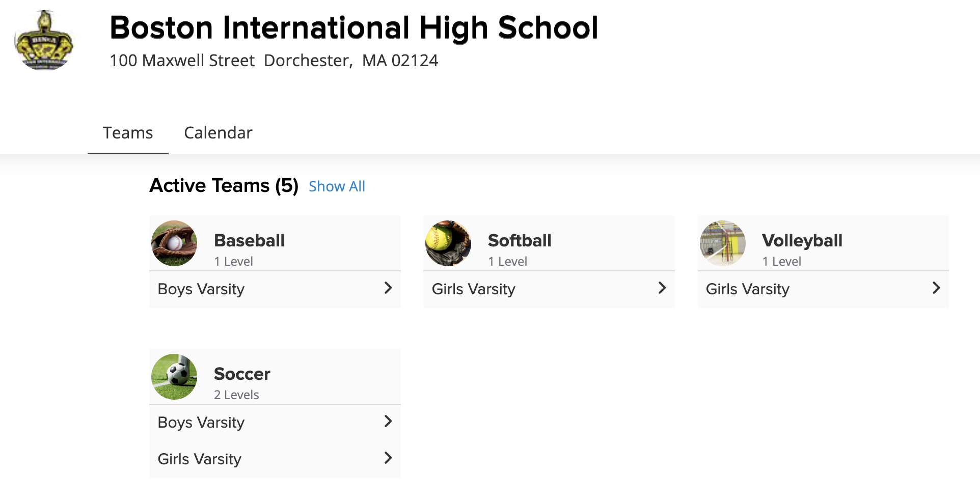
Task: Click the Show All link
Action: (337, 186)
